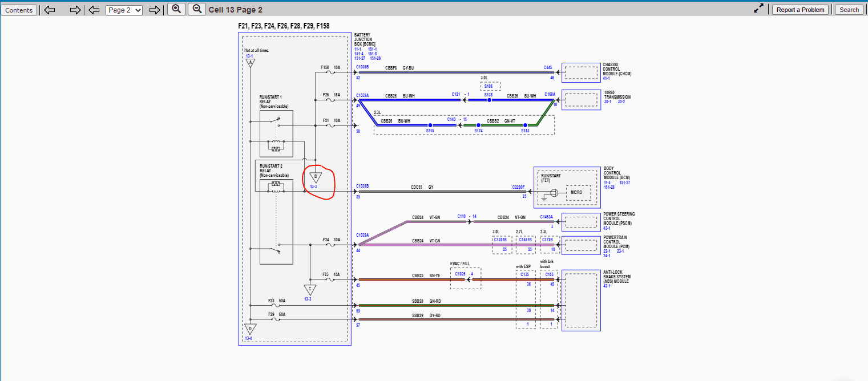Follow the 13-4 link below connector D
The width and height of the screenshot is (868, 381).
click(x=249, y=338)
